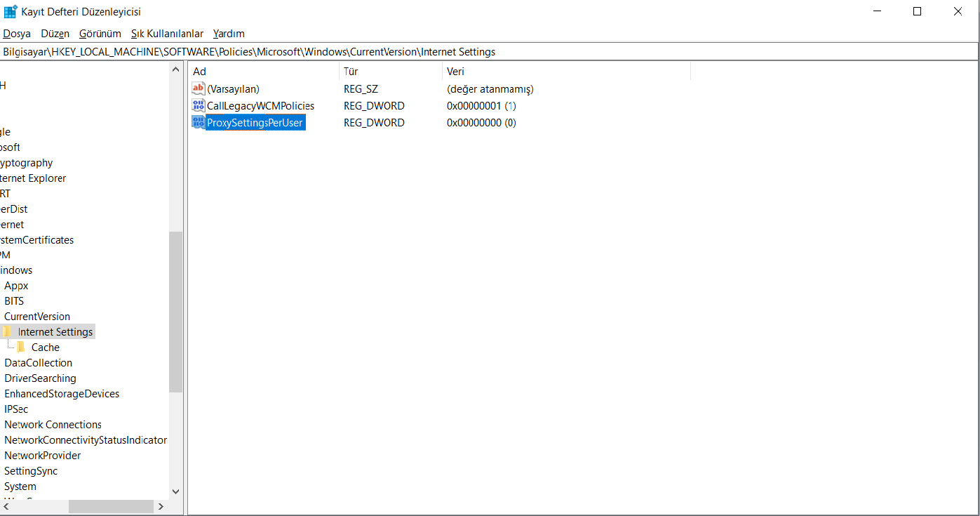Close the Kayıt Defteri Düzenleyicisi window
Viewport: 980px width, 516px height.
(x=958, y=11)
